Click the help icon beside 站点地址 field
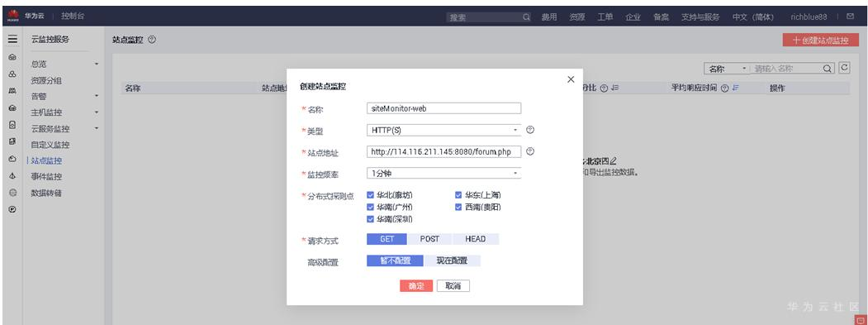This screenshot has height=325, width=868. point(530,151)
